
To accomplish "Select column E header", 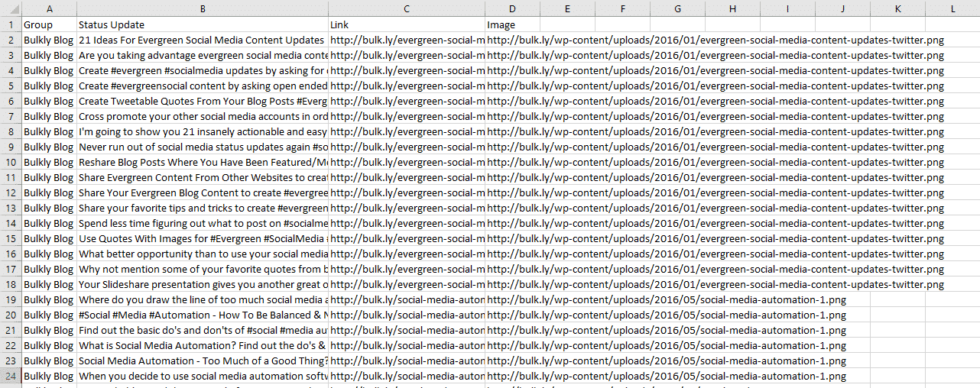I will (x=567, y=8).
